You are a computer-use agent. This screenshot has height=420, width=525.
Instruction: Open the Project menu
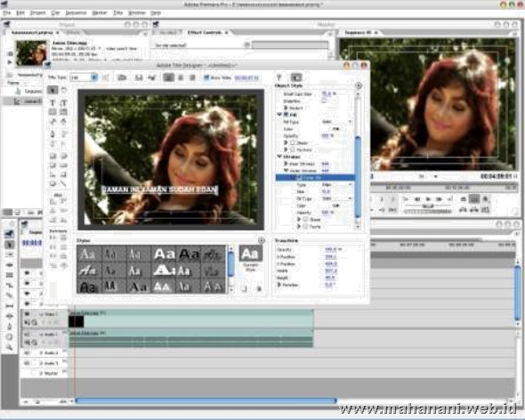click(38, 12)
